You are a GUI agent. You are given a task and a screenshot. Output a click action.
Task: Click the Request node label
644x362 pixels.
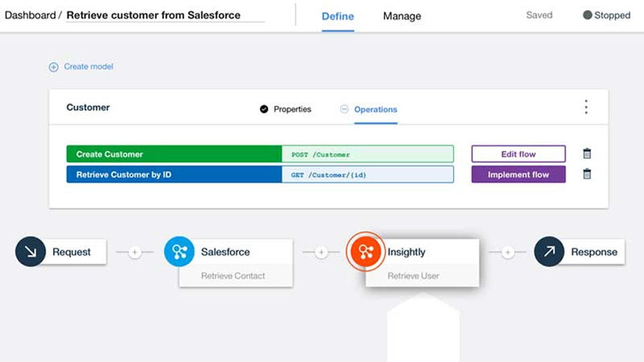[x=72, y=252]
